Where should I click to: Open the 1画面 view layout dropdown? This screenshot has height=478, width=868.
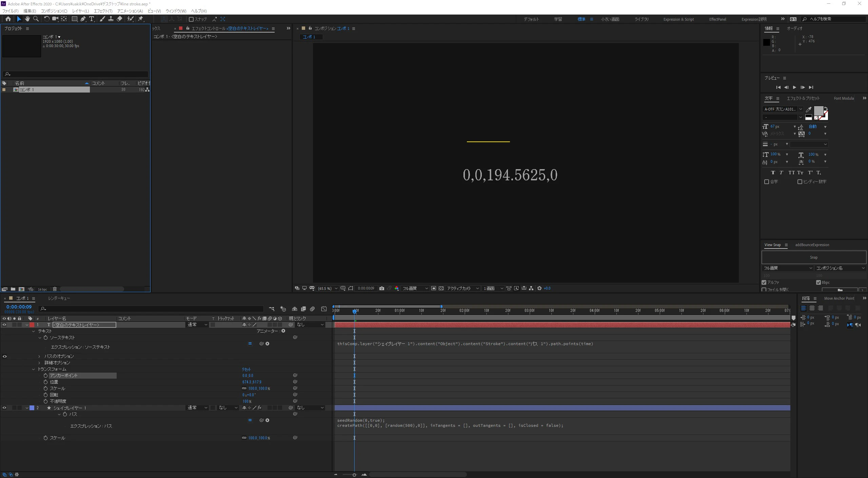click(493, 288)
